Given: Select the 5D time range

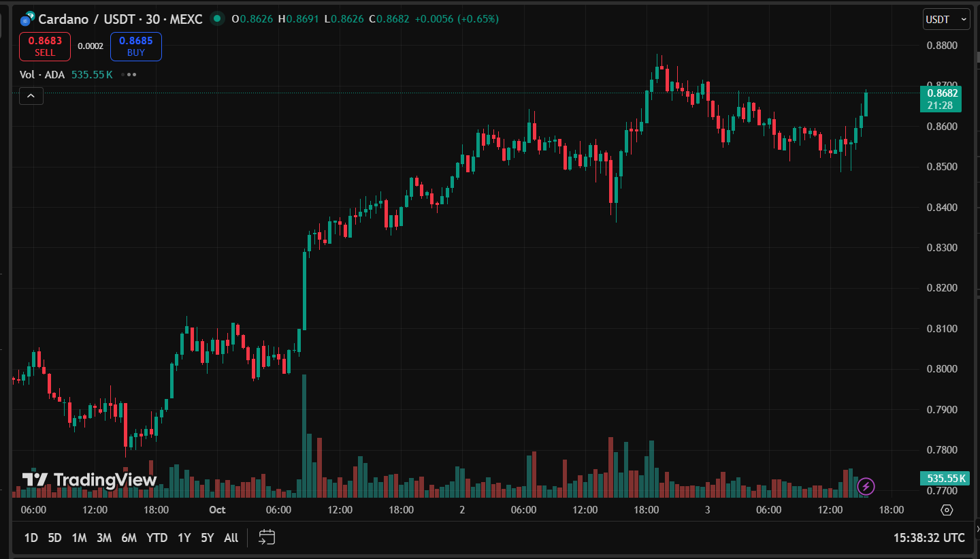Looking at the screenshot, I should click(x=54, y=538).
